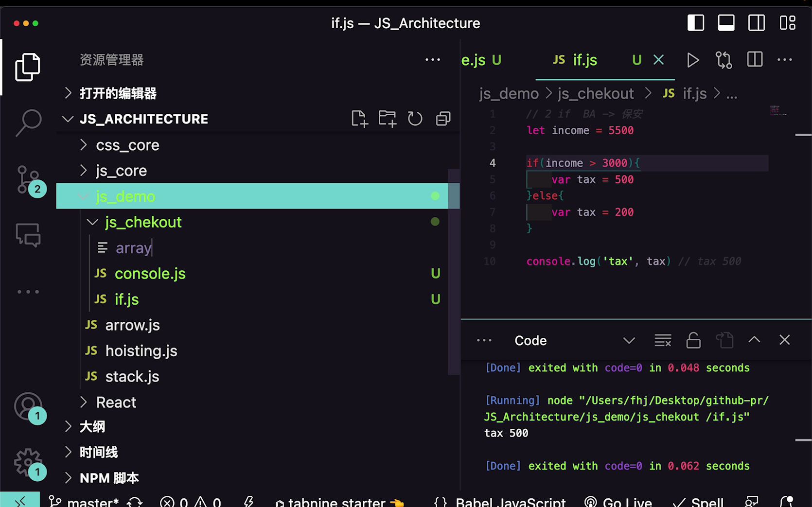
Task: Open panel views ellipsis beside Code
Action: click(484, 340)
